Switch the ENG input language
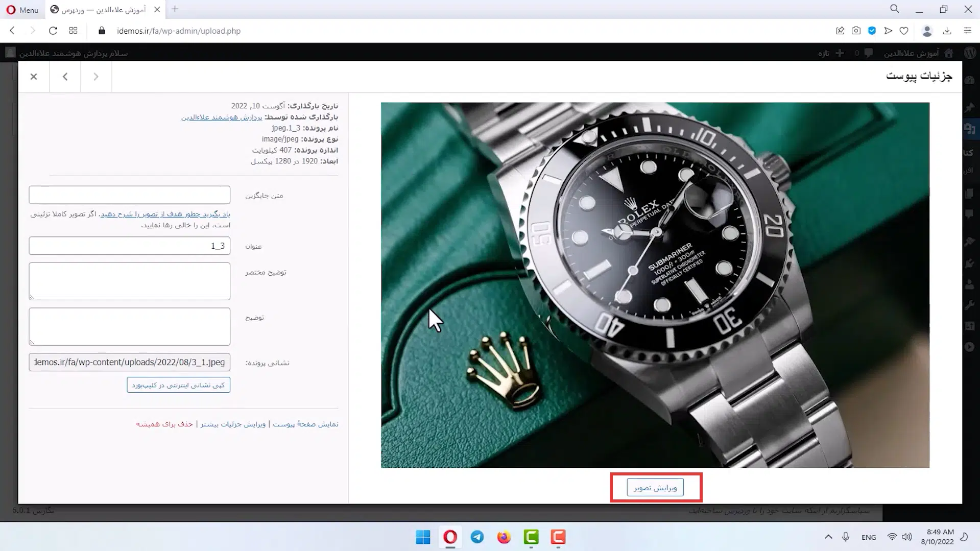The height and width of the screenshot is (551, 980). click(869, 537)
